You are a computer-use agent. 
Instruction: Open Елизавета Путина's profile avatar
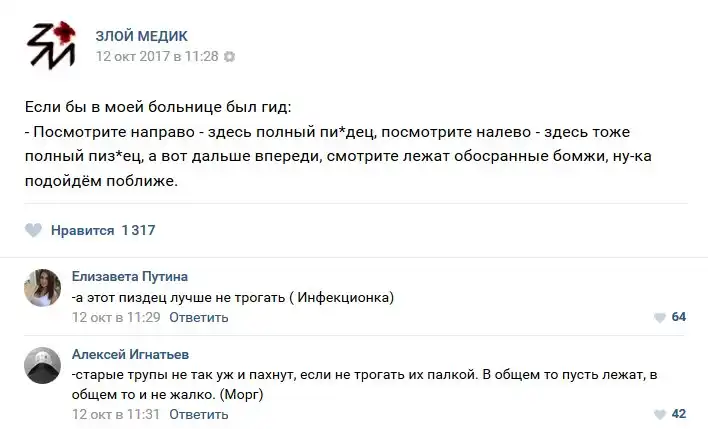(43, 288)
